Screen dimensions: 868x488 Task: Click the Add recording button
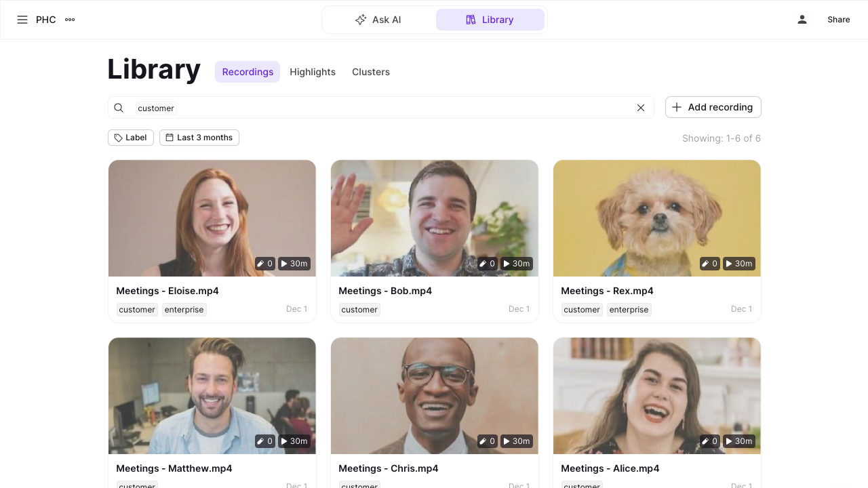[x=713, y=107]
